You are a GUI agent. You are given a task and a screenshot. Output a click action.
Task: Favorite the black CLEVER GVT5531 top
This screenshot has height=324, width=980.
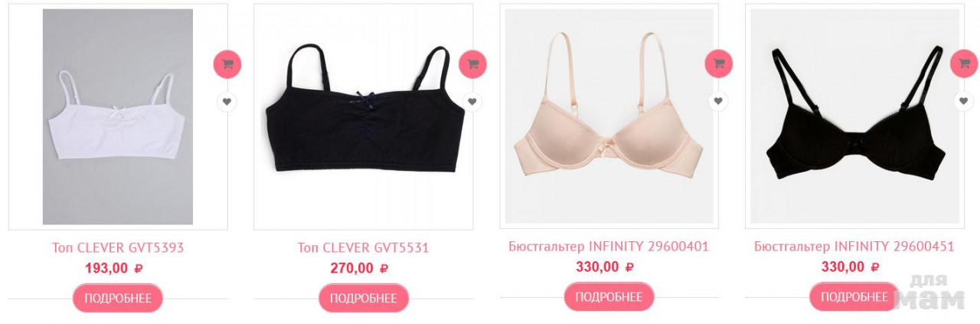click(x=472, y=102)
